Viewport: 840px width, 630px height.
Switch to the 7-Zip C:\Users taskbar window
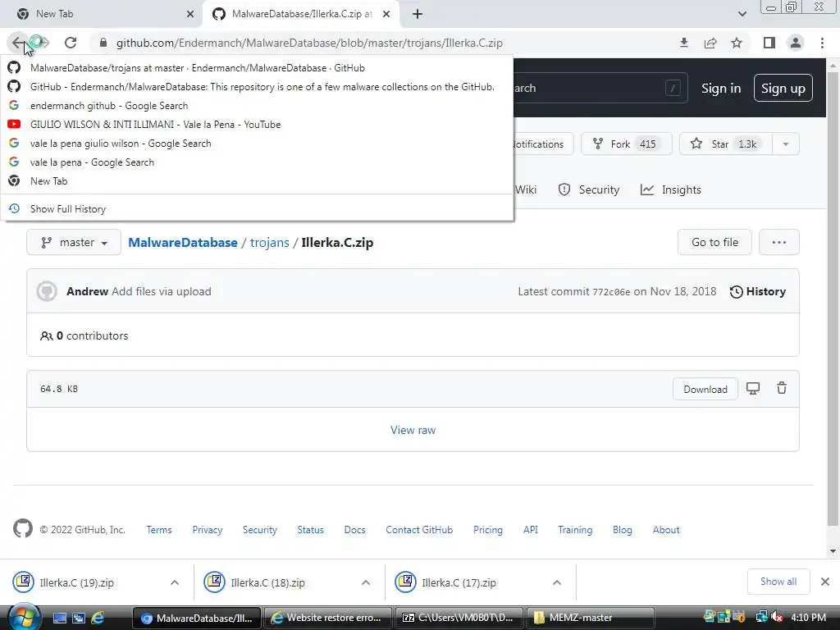click(458, 618)
